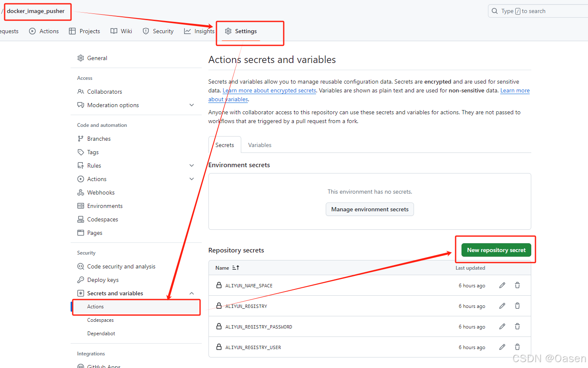The width and height of the screenshot is (588, 368).
Task: Open Branches settings
Action: tap(136, 139)
